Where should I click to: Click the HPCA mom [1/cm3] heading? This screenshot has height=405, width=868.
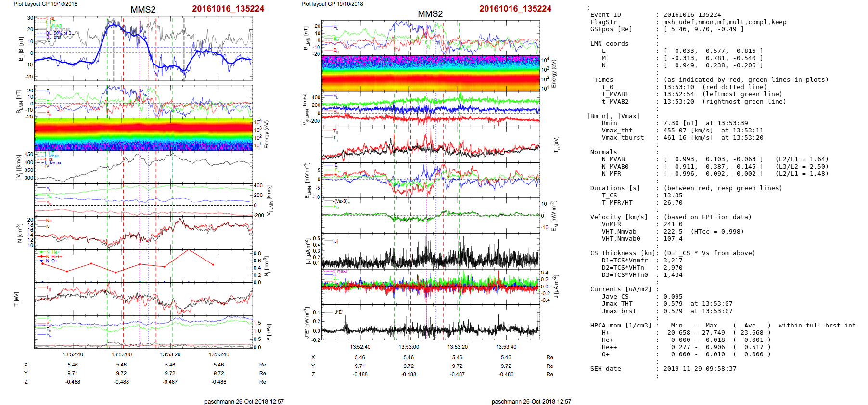pos(621,326)
